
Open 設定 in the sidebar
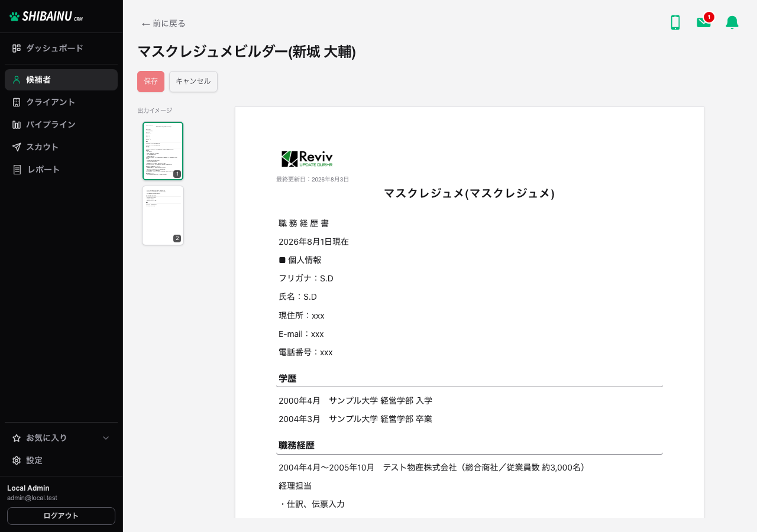pyautogui.click(x=61, y=460)
